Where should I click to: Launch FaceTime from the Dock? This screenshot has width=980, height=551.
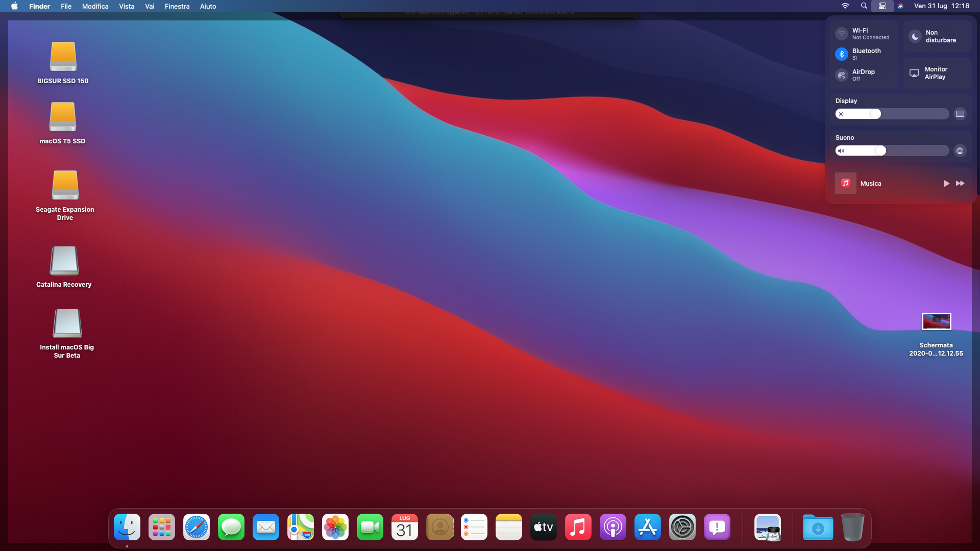coord(370,527)
